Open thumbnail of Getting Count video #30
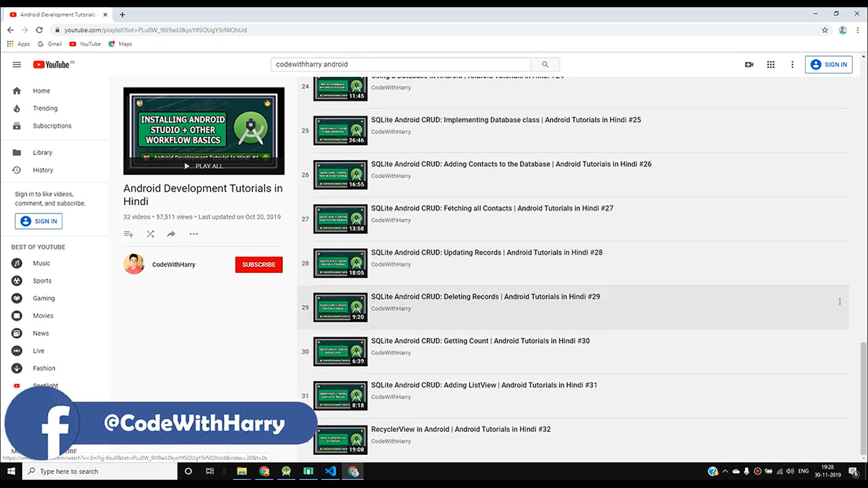 [x=340, y=352]
